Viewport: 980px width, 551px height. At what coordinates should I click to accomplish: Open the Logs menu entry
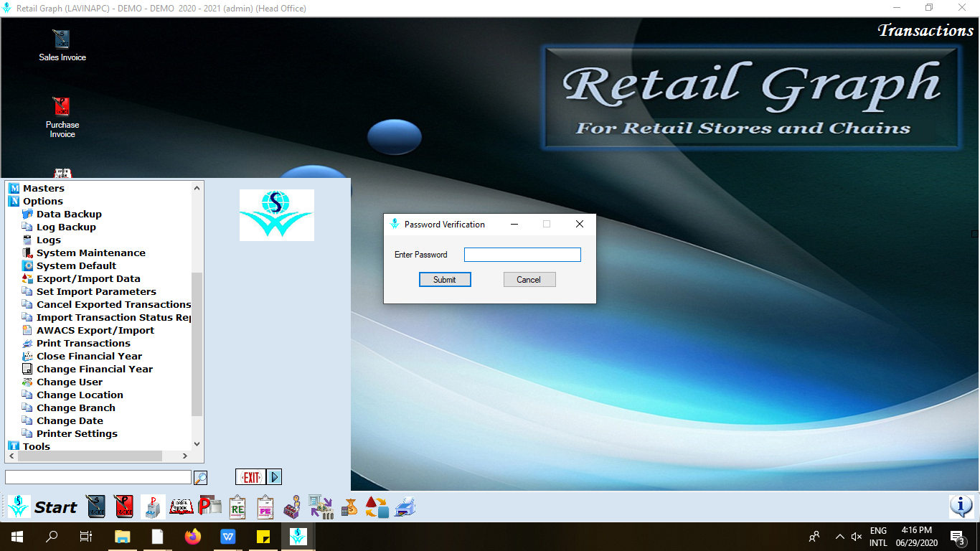click(49, 240)
